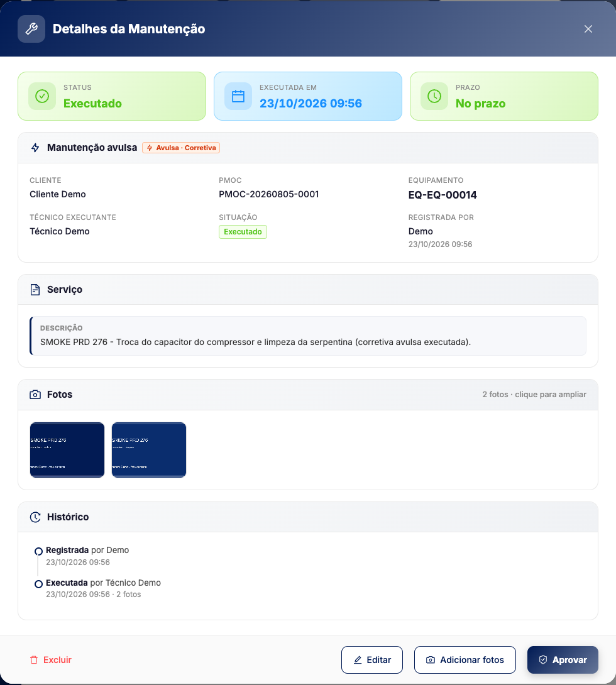
Task: Click the camera icon beside Fotos heading
Action: [x=35, y=395]
